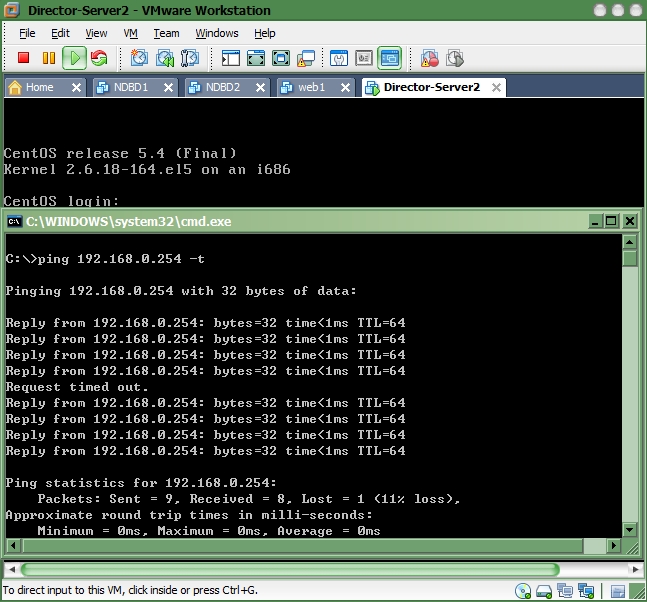This screenshot has width=647, height=602.
Task: Power on the VM with green play icon
Action: pyautogui.click(x=74, y=58)
